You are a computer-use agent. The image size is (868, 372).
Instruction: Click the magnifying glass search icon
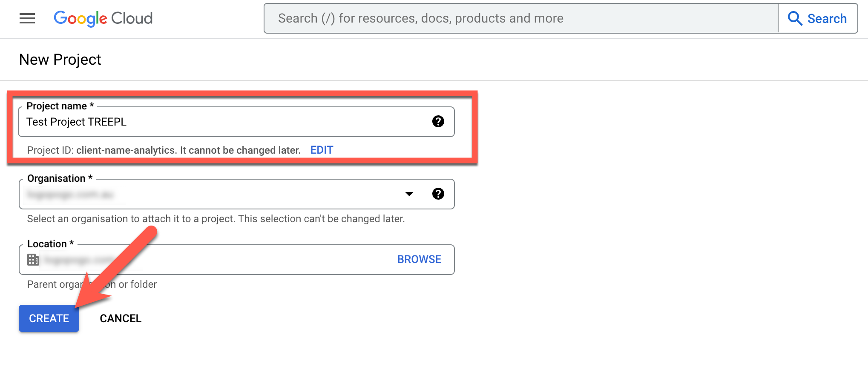(795, 18)
